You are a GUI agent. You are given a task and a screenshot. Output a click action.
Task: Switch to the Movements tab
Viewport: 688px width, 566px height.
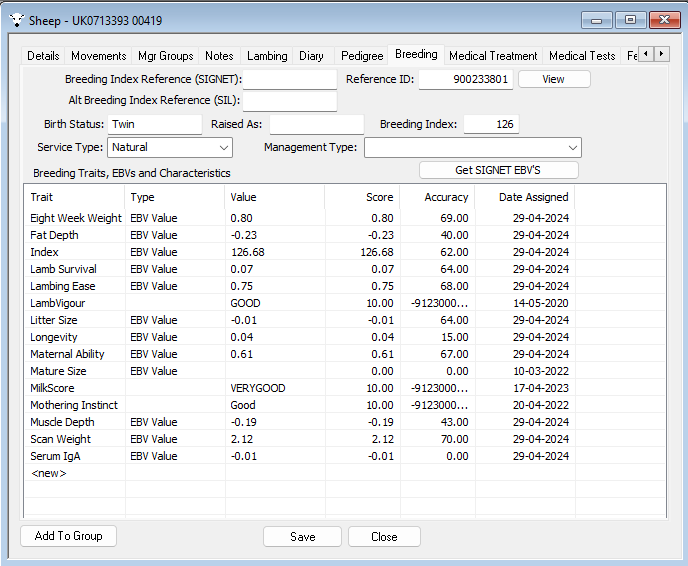click(x=98, y=56)
